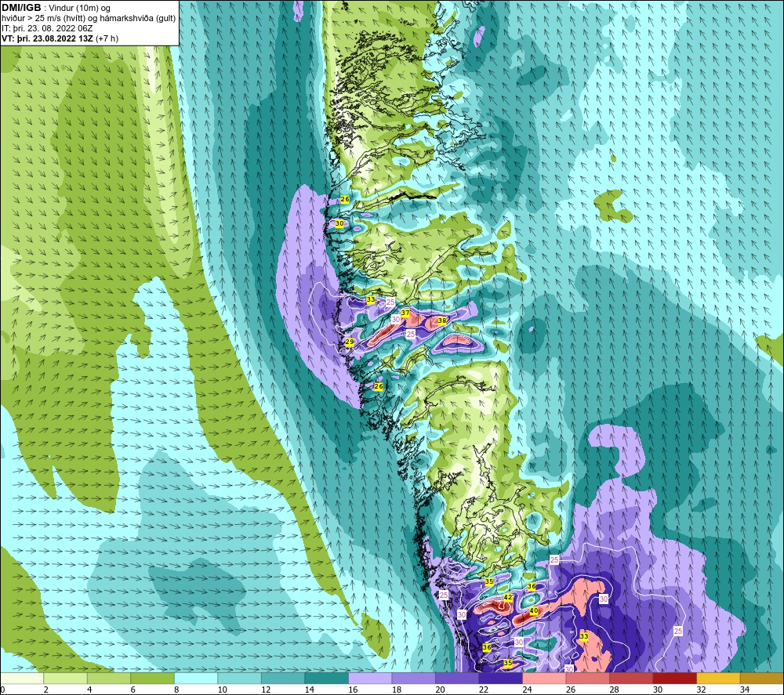The image size is (784, 695).
Task: Pick the 4–6 m/s light green legend swatch
Action: [x=109, y=678]
